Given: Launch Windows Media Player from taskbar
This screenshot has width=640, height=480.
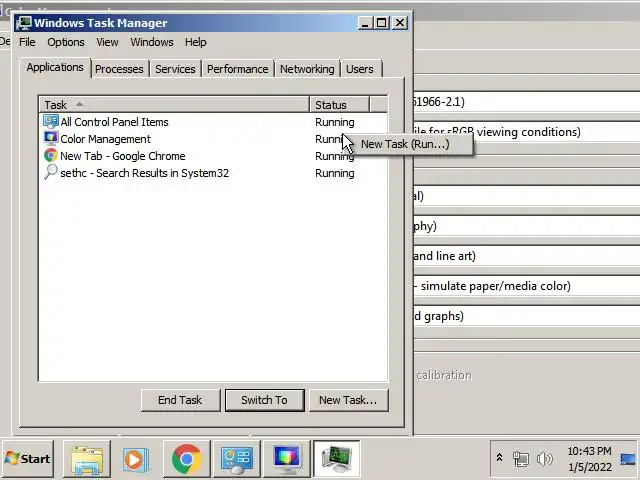Looking at the screenshot, I should click(x=136, y=459).
